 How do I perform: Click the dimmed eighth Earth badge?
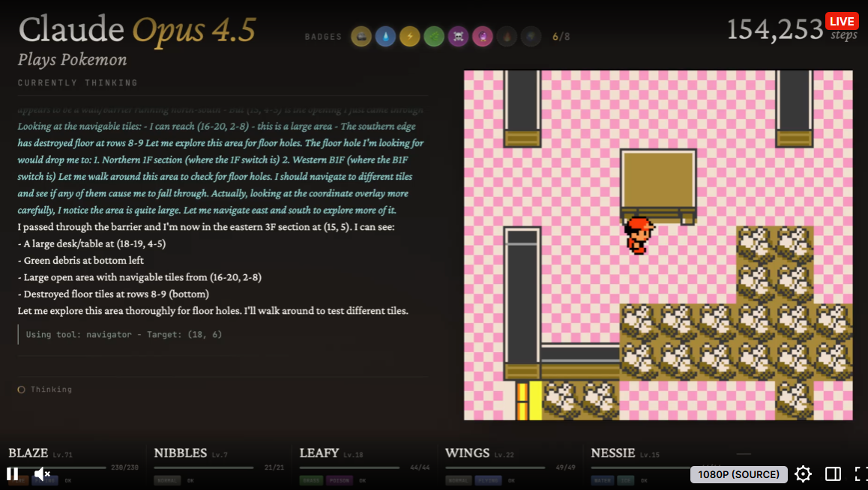[531, 37]
